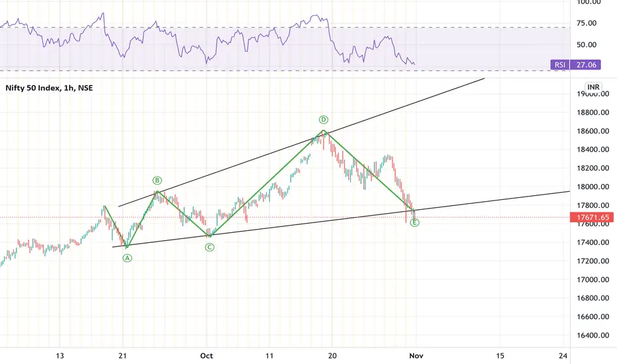Click the 13 date label on time axis
617x364 pixels.
click(x=60, y=356)
